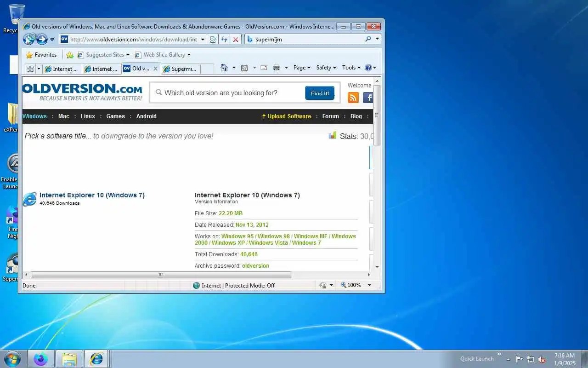Expand the Print options dropdown arrow

286,68
